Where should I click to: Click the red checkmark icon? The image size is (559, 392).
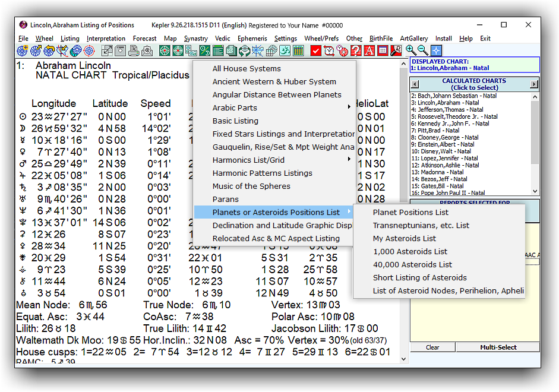315,51
